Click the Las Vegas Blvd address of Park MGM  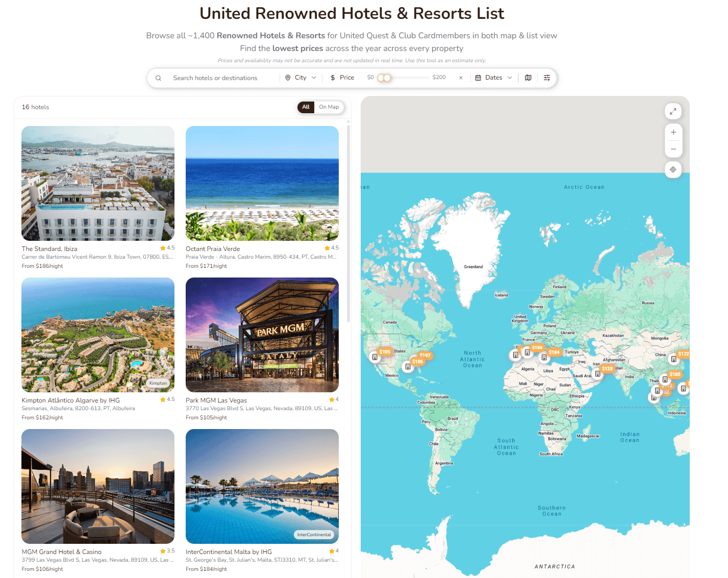pos(262,408)
